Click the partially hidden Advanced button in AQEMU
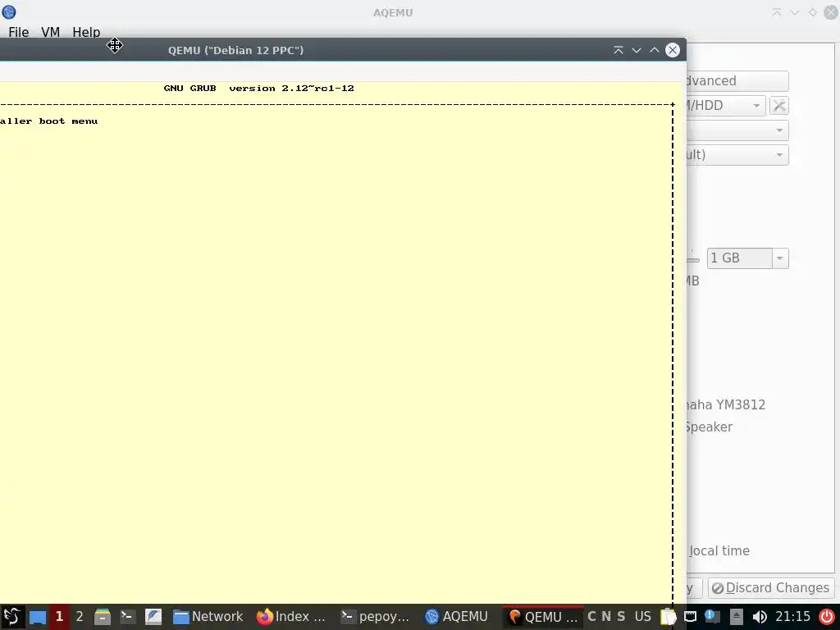This screenshot has height=630, width=840. (737, 81)
